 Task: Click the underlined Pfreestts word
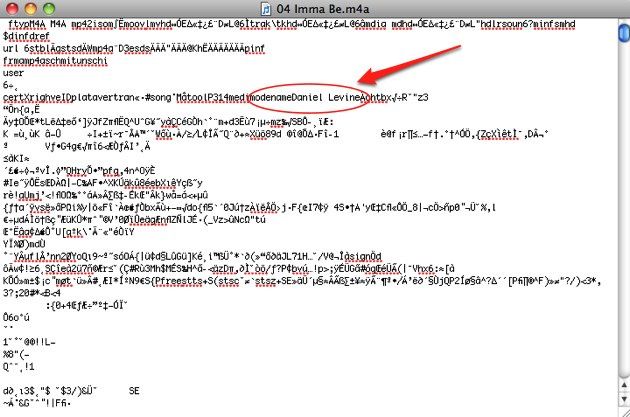coord(180,281)
